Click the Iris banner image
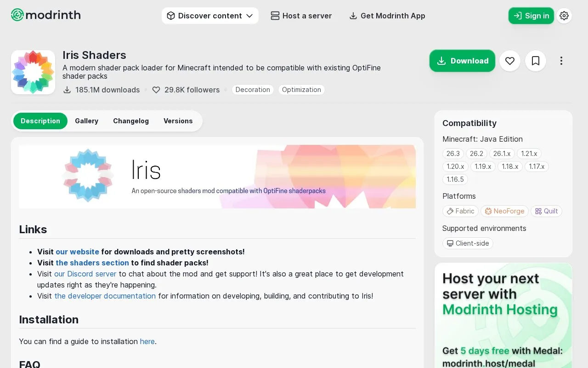588x368 pixels. [x=217, y=177]
